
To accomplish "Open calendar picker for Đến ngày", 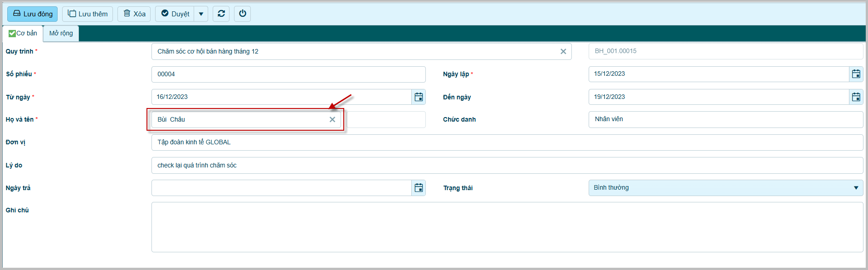I will [856, 97].
